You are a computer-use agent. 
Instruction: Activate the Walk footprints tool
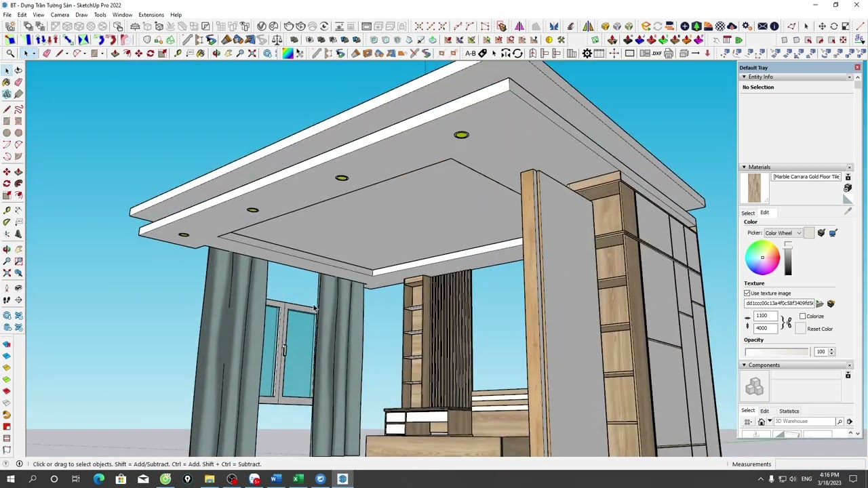[x=7, y=300]
